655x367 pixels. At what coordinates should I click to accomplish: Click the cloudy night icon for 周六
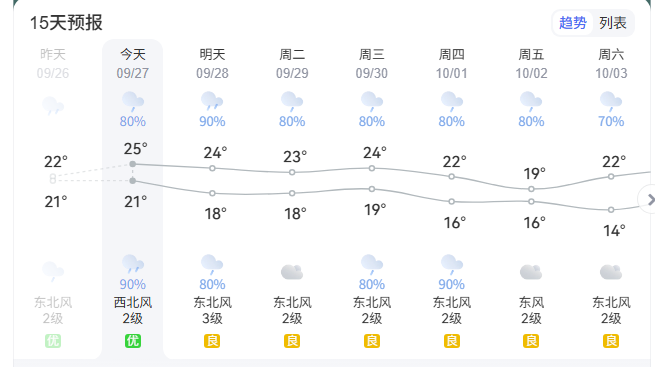611,272
